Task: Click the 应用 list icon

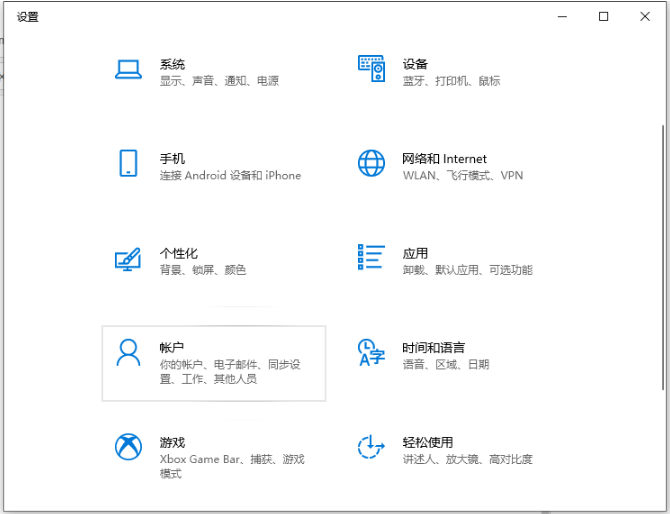Action: coord(371,257)
